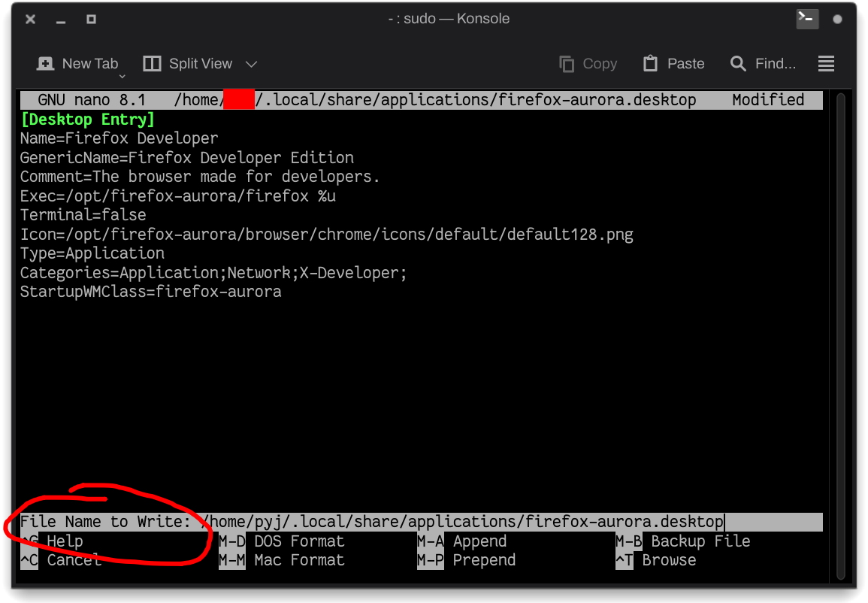868x603 pixels.
Task: Click the Copy toolbar button
Action: [588, 64]
